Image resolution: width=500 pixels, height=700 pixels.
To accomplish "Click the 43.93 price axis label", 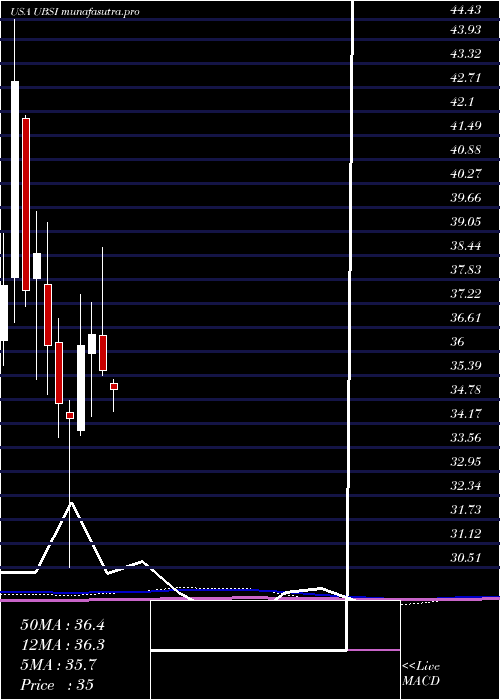I will [465, 30].
